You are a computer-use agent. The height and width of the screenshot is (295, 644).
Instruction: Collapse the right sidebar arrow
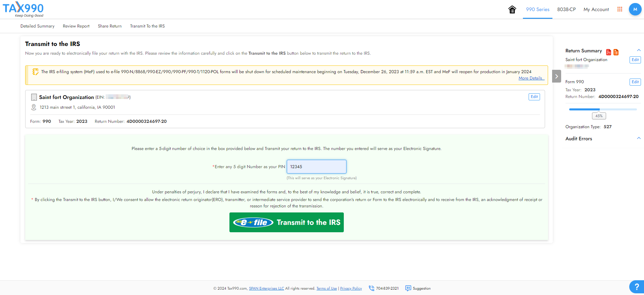[x=556, y=76]
